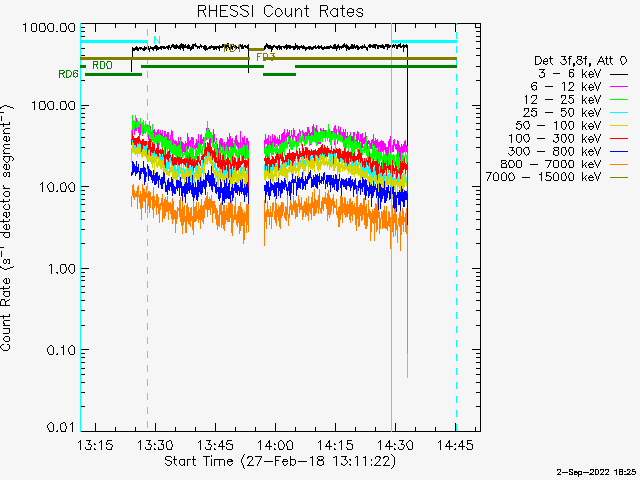Select the '50 - 100 keV' legend label

pos(558,125)
